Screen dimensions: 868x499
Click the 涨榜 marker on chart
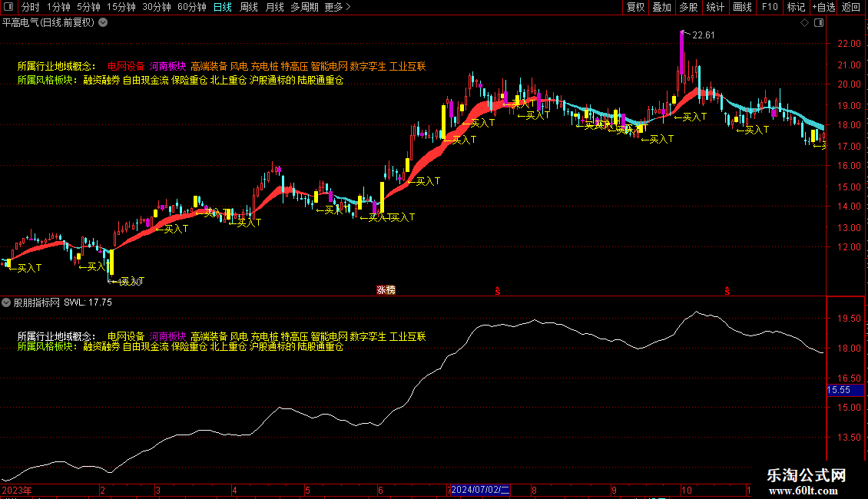(x=386, y=290)
